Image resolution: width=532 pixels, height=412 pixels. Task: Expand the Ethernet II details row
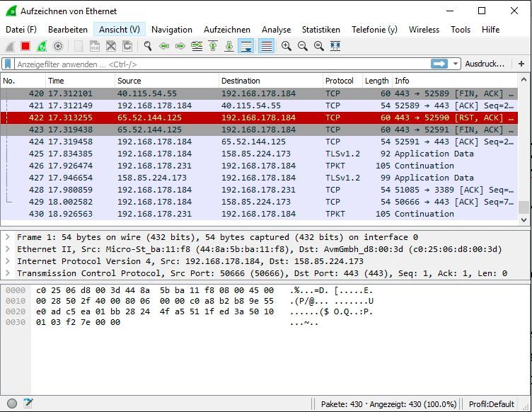(x=8, y=249)
